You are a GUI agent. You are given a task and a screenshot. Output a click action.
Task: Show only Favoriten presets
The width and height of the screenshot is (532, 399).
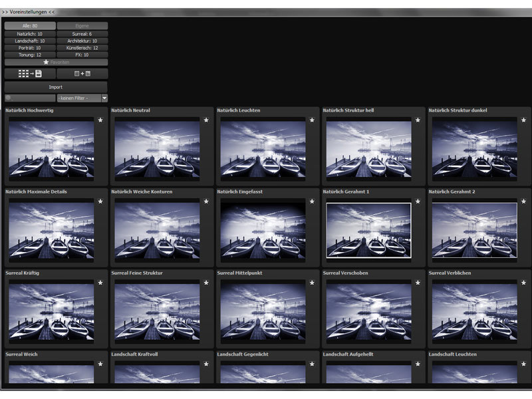(x=57, y=62)
